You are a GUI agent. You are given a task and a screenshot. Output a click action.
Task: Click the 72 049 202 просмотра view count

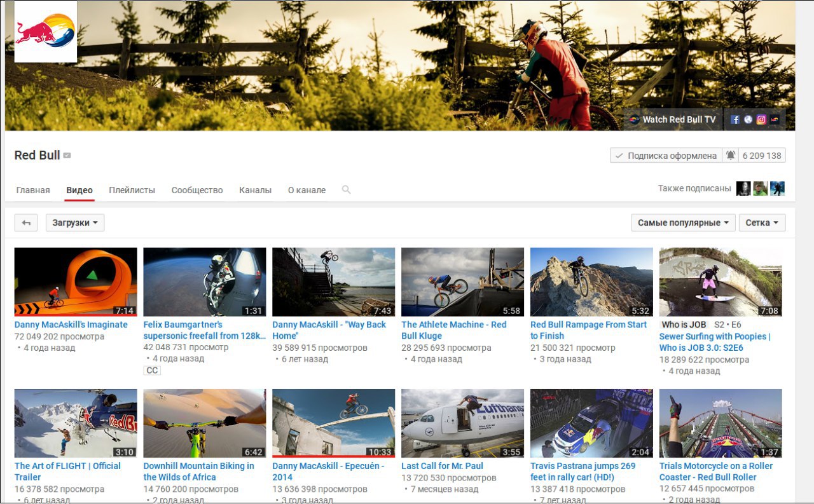tap(59, 336)
